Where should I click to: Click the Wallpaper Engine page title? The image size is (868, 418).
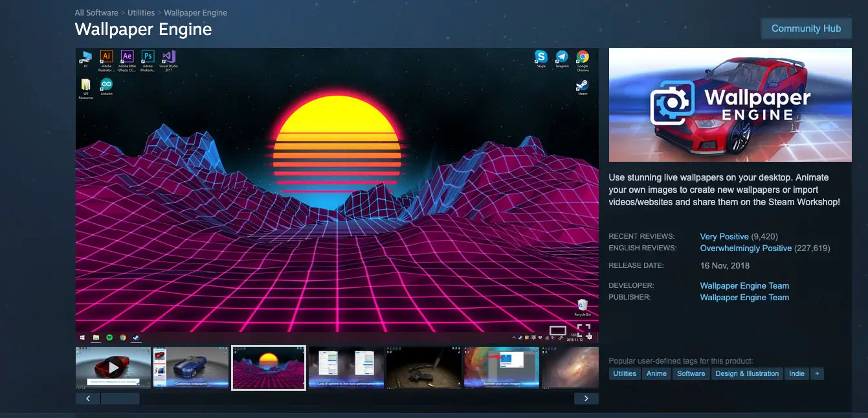pyautogui.click(x=143, y=30)
